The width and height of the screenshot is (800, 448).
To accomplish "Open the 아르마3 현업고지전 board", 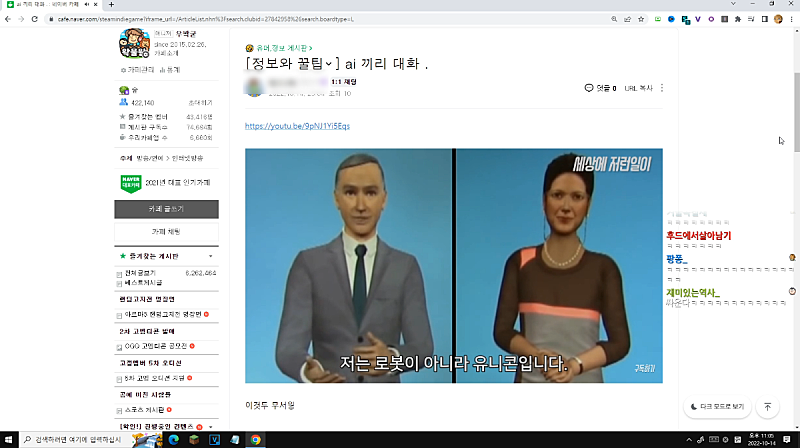I will pyautogui.click(x=163, y=314).
